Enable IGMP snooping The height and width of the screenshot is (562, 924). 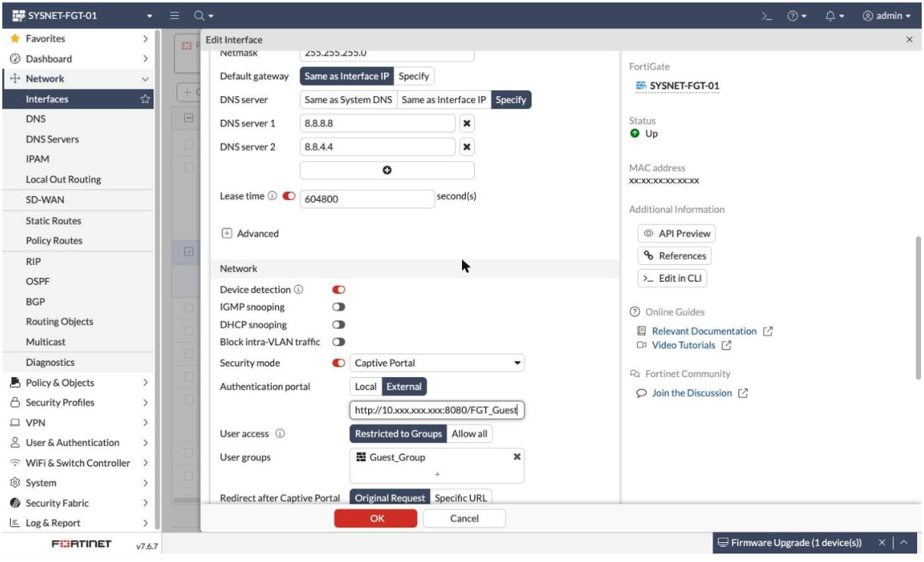[339, 307]
